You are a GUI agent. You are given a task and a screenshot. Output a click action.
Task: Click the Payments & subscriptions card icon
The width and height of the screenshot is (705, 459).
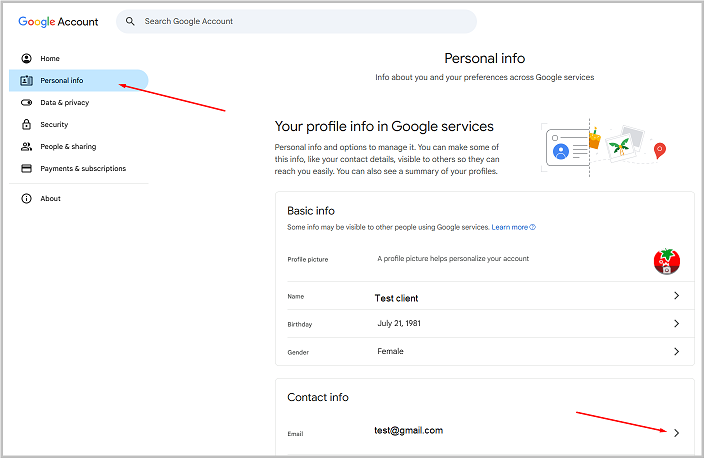[x=26, y=168]
